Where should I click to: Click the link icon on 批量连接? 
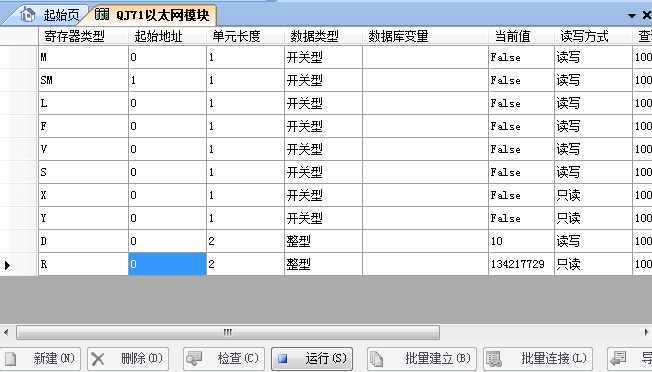494,359
